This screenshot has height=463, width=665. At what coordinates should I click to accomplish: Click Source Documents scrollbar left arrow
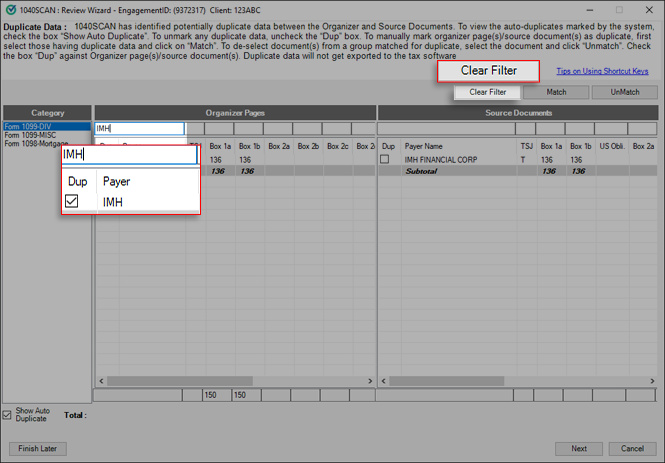[383, 381]
